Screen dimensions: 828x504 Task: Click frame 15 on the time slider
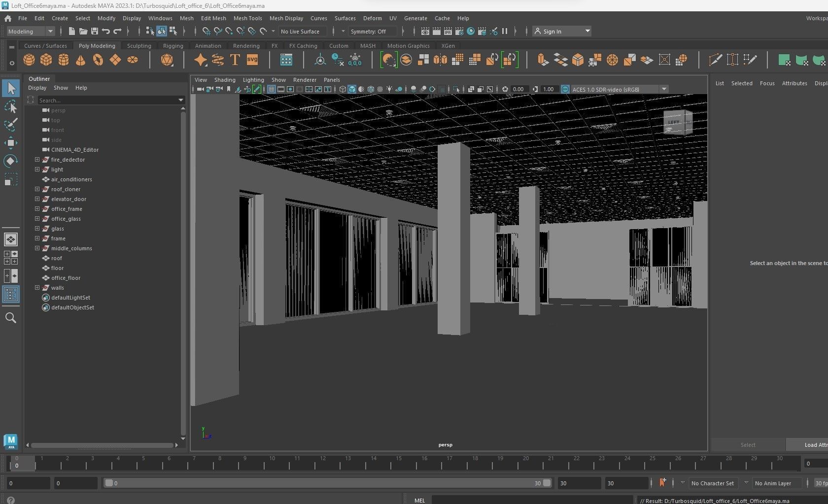pyautogui.click(x=399, y=463)
